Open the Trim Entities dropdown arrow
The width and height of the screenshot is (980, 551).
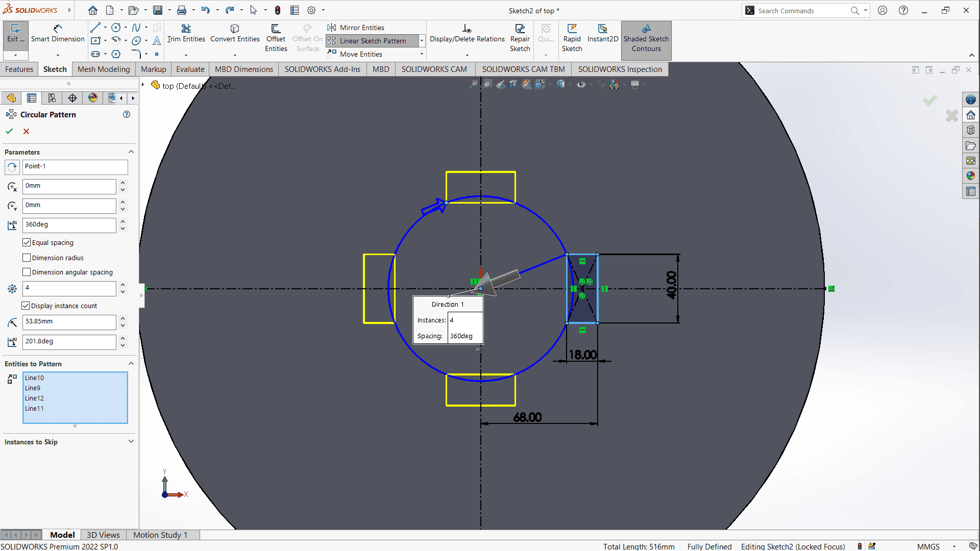(186, 55)
